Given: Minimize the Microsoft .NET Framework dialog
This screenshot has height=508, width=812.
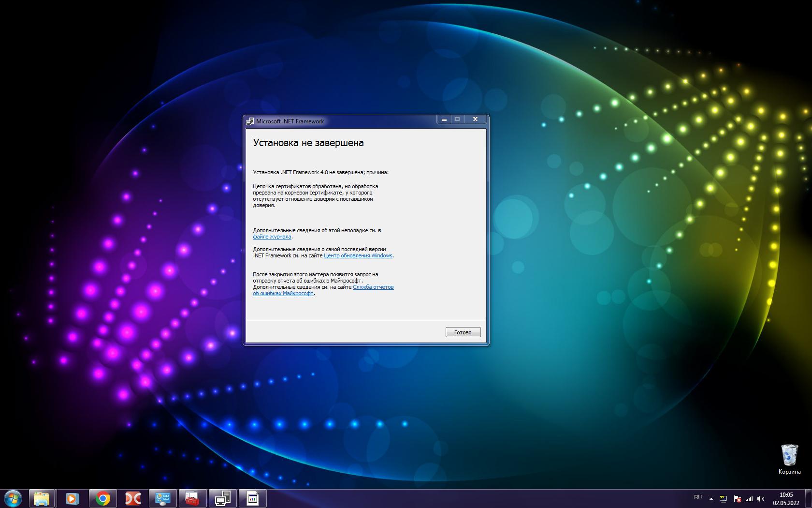Looking at the screenshot, I should tap(444, 119).
